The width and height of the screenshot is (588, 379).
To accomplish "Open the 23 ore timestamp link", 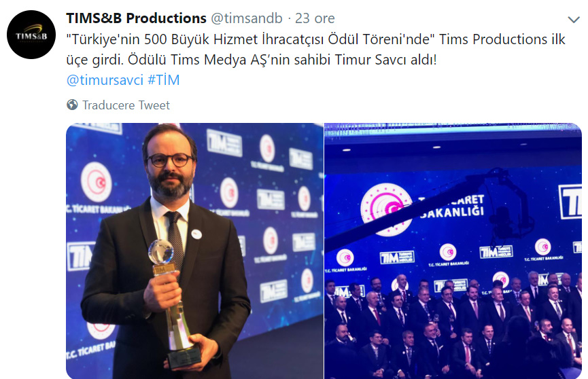I will click(x=315, y=18).
